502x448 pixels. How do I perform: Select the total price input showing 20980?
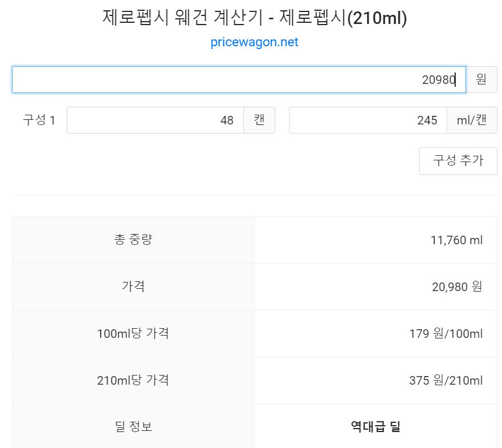point(238,79)
